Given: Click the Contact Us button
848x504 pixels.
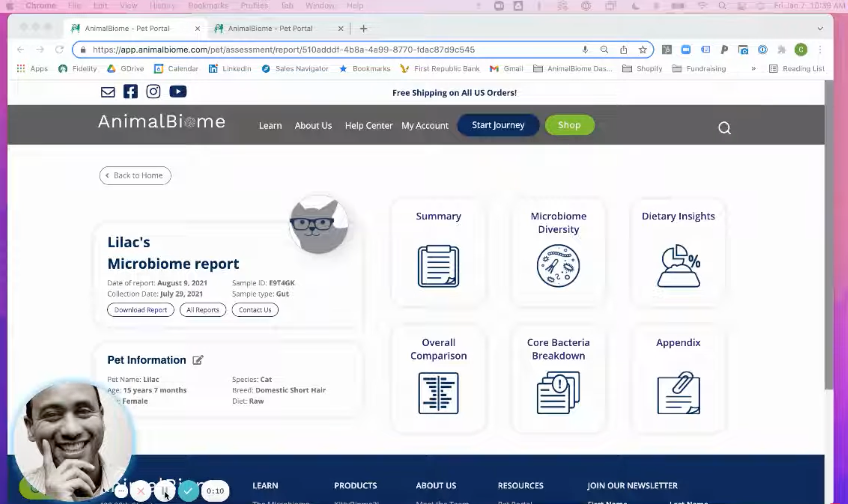Looking at the screenshot, I should 255,309.
